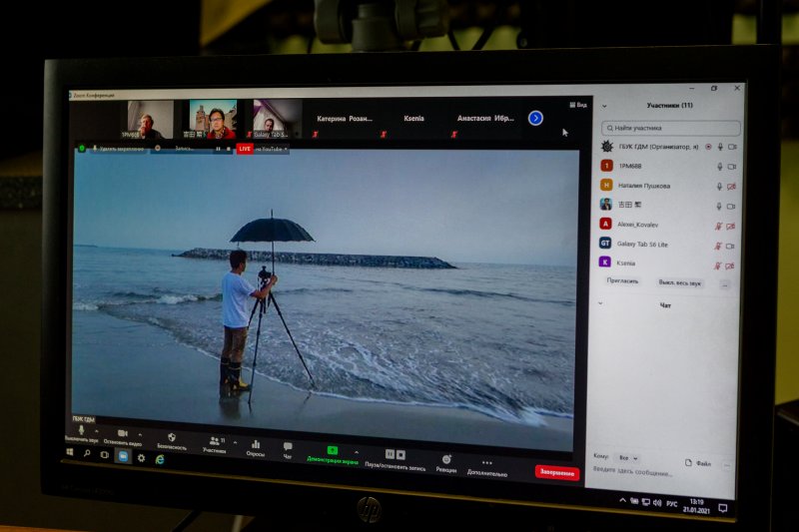Click Файл attach file button
Viewport: 799px width, 532px height.
(x=698, y=463)
